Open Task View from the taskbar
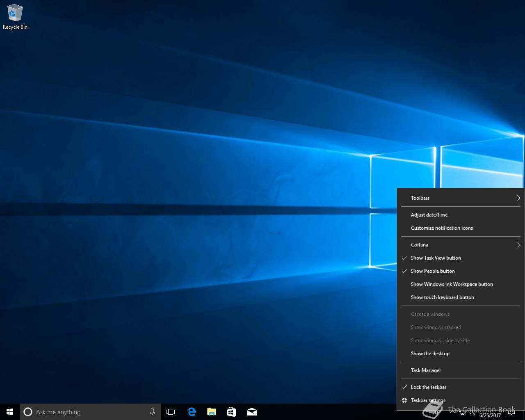The image size is (525, 420). [x=171, y=412]
